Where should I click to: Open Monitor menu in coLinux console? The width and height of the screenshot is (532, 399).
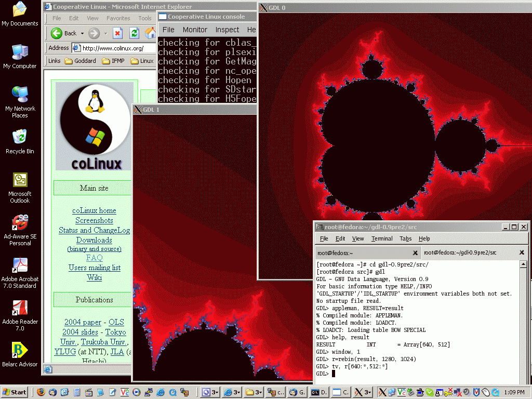(195, 30)
